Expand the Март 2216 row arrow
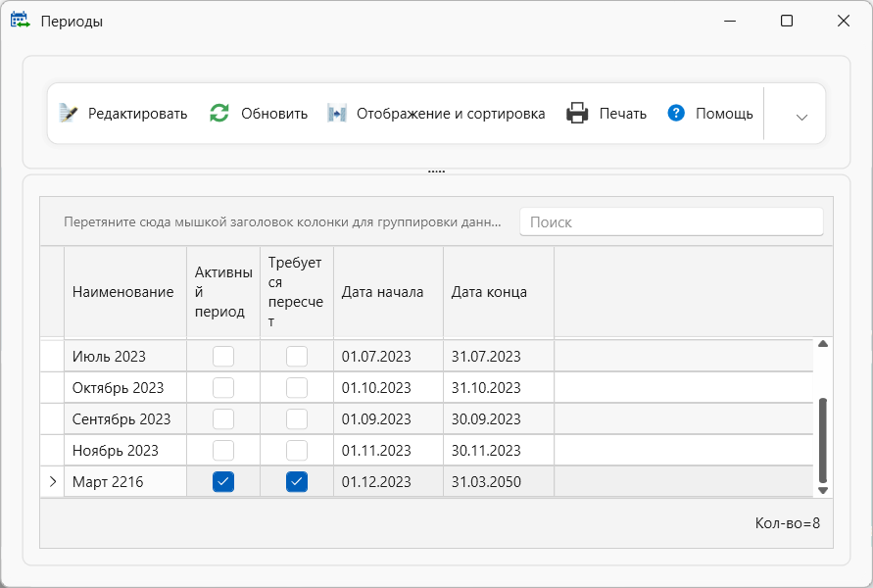 coord(52,481)
